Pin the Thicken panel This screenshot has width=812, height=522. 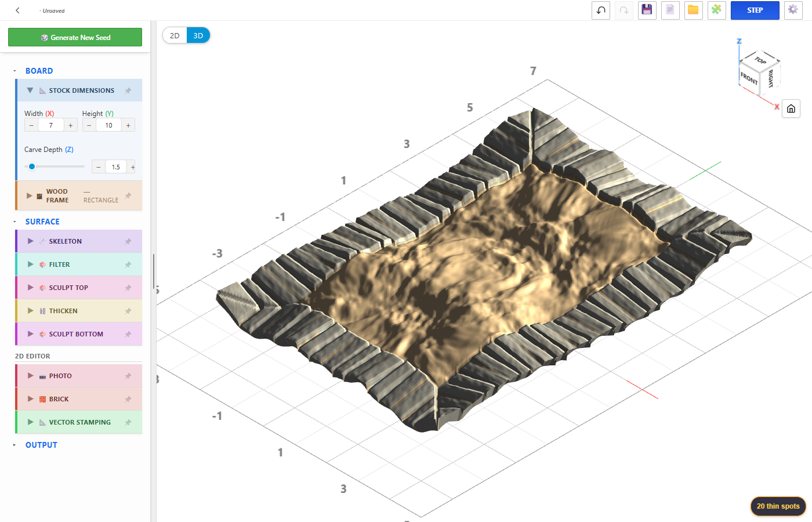[128, 311]
